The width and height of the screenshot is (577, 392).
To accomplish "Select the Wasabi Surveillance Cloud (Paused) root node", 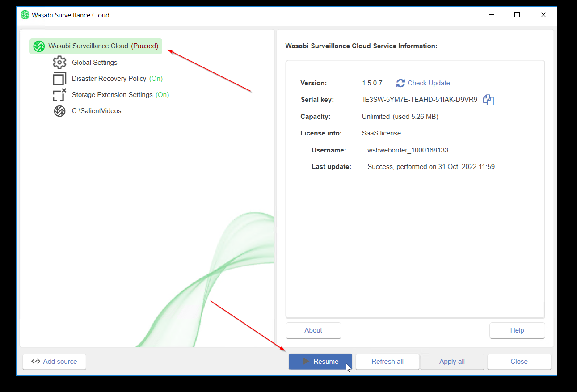I will tap(96, 46).
